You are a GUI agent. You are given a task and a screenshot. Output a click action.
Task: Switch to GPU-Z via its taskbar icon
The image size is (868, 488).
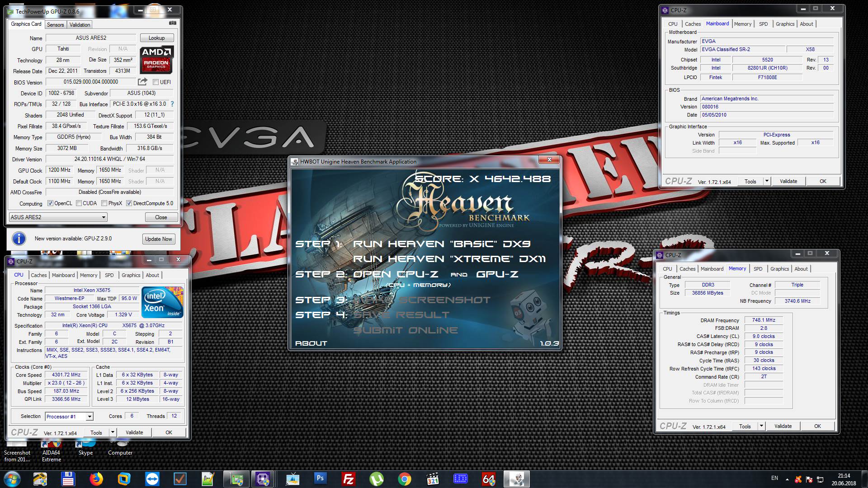click(236, 479)
